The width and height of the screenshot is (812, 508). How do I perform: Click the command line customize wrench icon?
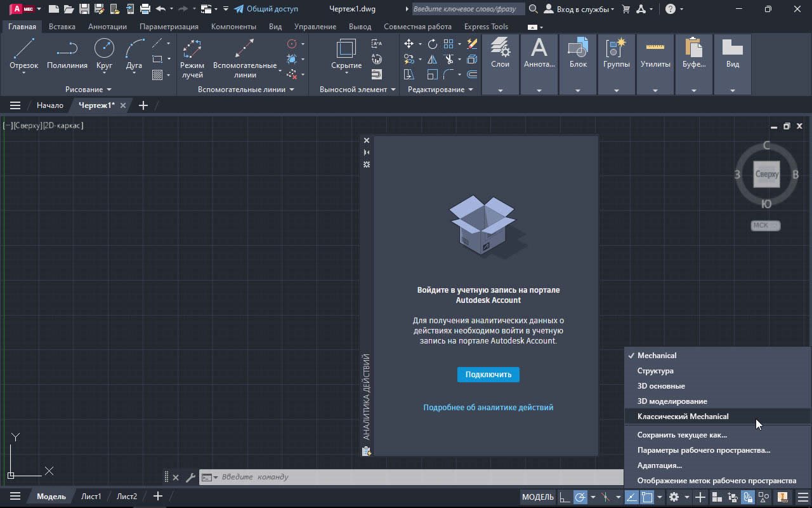point(190,477)
